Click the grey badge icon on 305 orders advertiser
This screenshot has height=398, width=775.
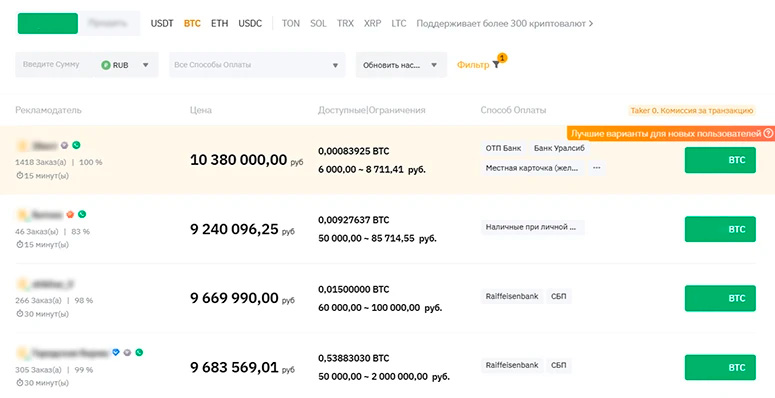(x=128, y=353)
